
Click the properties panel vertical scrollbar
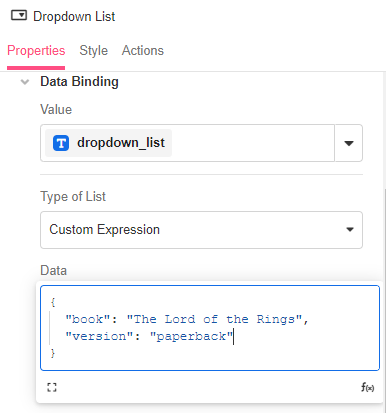pyautogui.click(x=385, y=300)
